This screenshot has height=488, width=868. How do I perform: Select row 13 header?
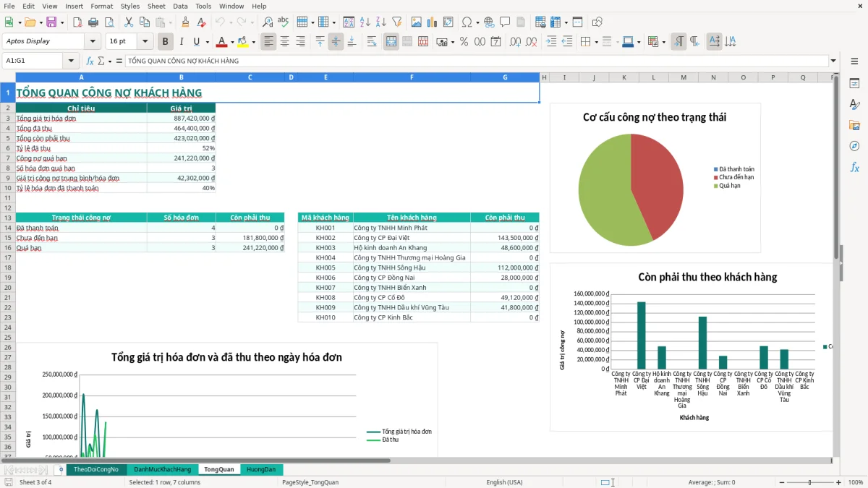[x=7, y=218]
